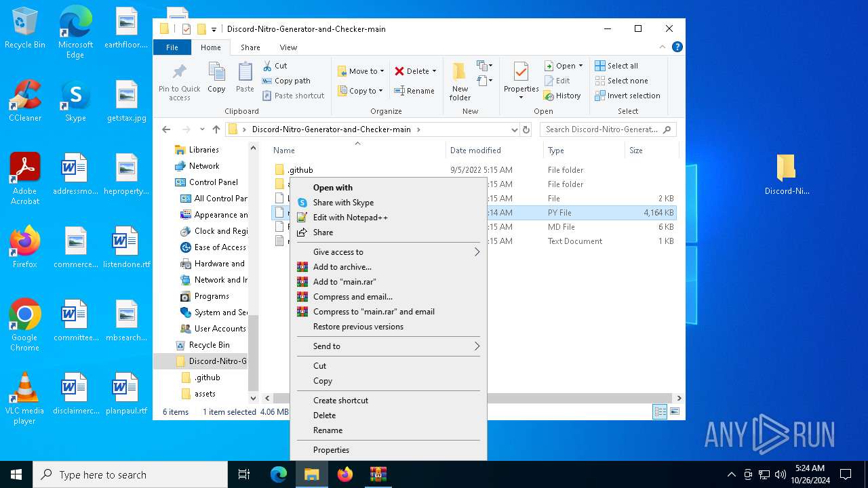This screenshot has width=868, height=488.
Task: Choose Share with Skype
Action: coord(388,203)
